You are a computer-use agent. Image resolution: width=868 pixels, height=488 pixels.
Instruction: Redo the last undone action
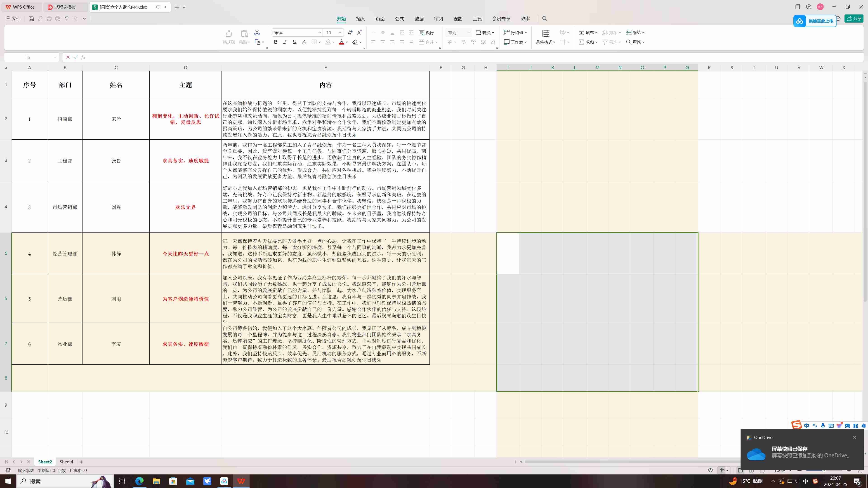coord(75,19)
